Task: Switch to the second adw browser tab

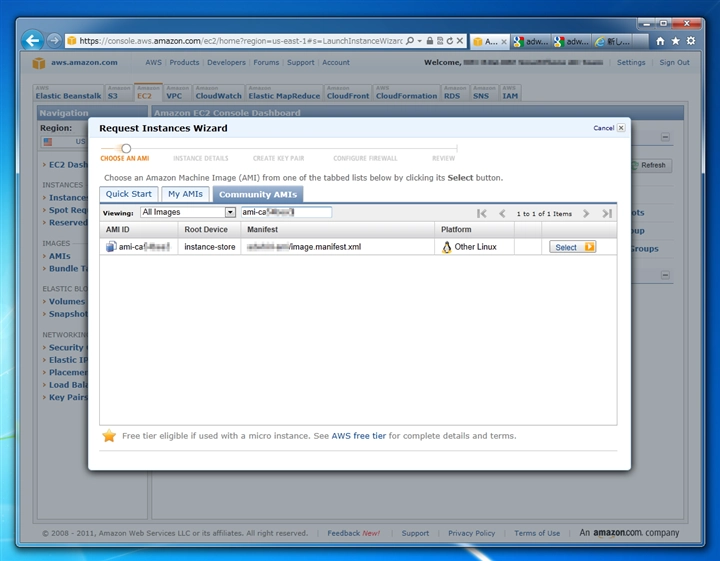Action: (572, 41)
